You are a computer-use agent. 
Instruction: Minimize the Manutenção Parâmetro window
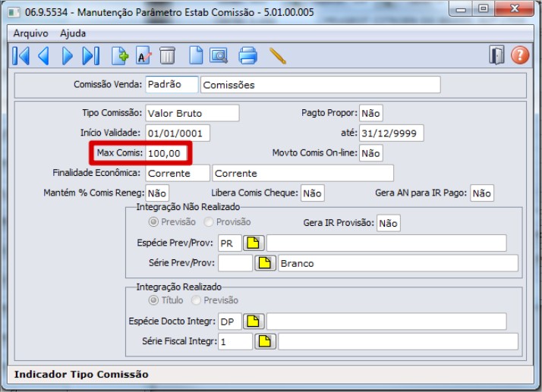pyautogui.click(x=461, y=9)
